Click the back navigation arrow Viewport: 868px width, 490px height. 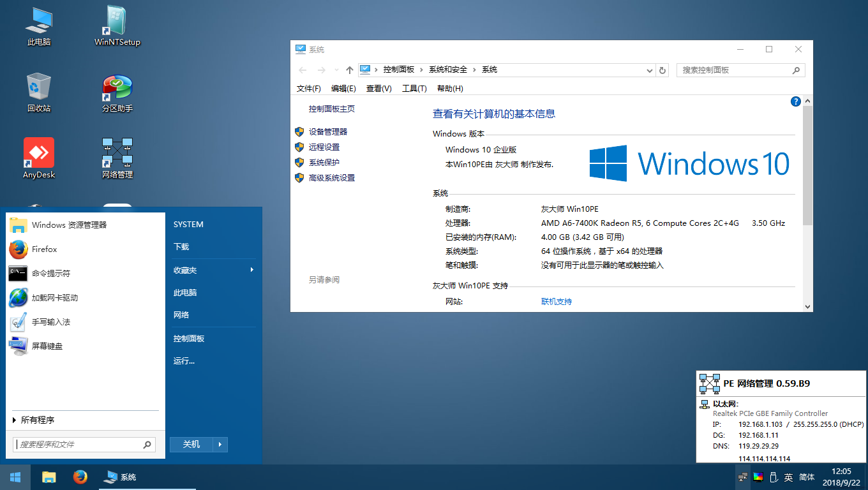point(303,70)
